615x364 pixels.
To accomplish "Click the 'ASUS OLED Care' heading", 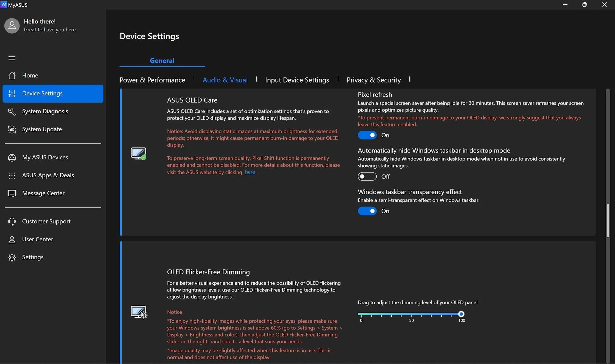I will [x=192, y=100].
